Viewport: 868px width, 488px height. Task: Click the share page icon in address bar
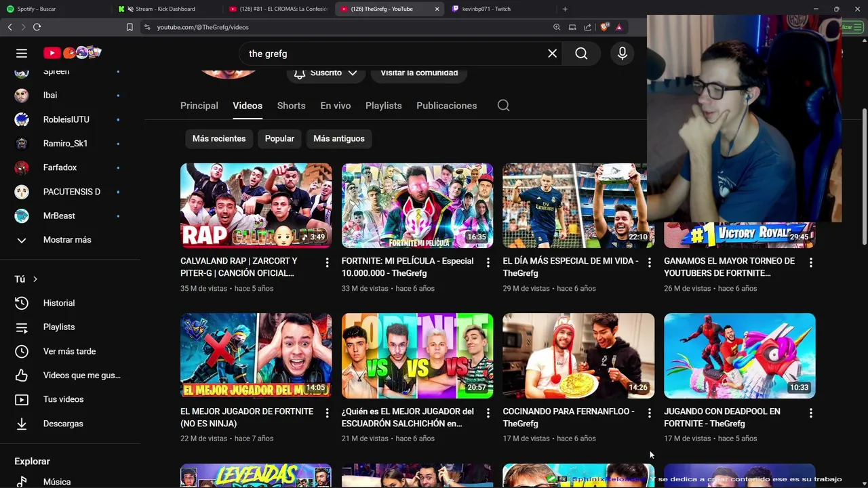(587, 27)
